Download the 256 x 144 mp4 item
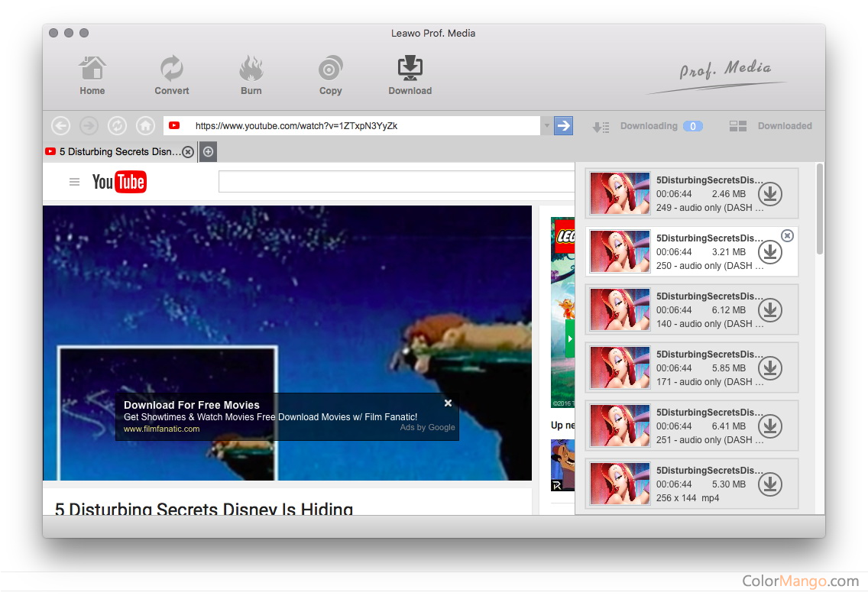Image resolution: width=868 pixels, height=599 pixels. [770, 484]
